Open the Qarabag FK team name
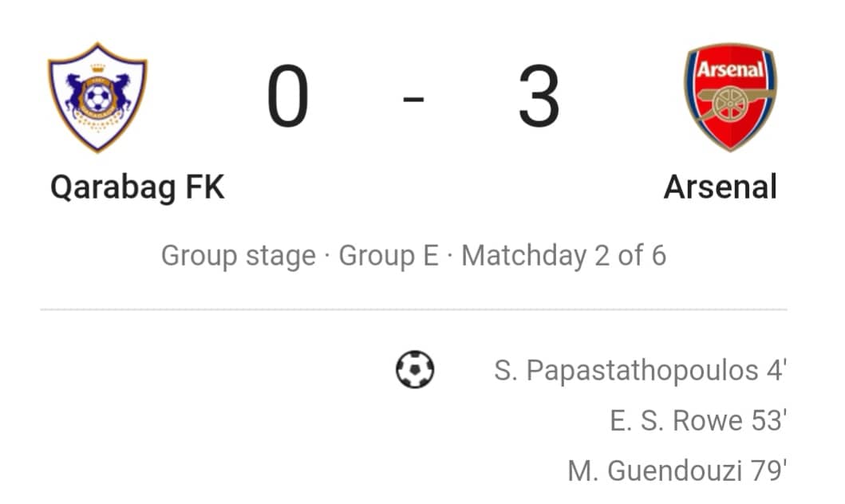Screen dimensions: 845x504 tap(137, 188)
